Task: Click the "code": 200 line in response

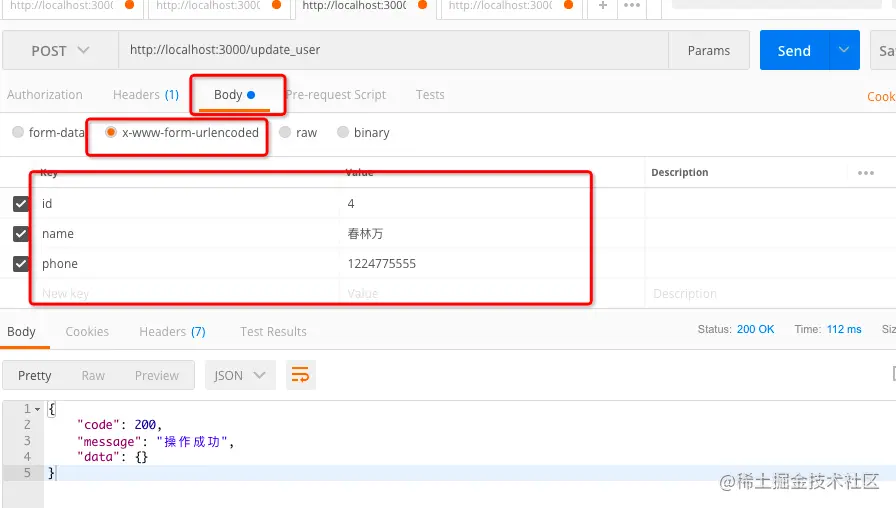Action: tap(119, 425)
